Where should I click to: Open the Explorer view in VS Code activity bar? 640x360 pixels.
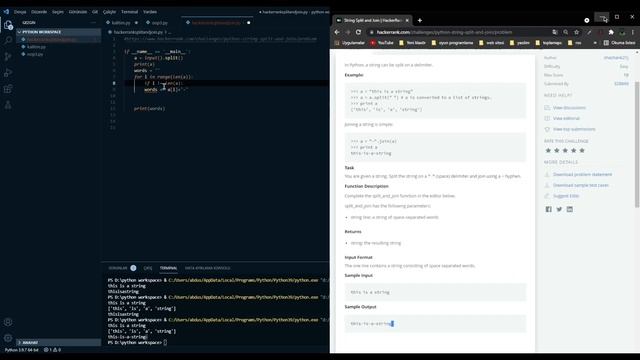click(x=8, y=25)
